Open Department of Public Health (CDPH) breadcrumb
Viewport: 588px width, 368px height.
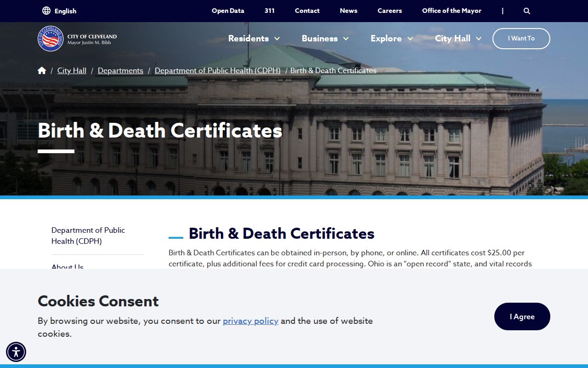pyautogui.click(x=218, y=70)
